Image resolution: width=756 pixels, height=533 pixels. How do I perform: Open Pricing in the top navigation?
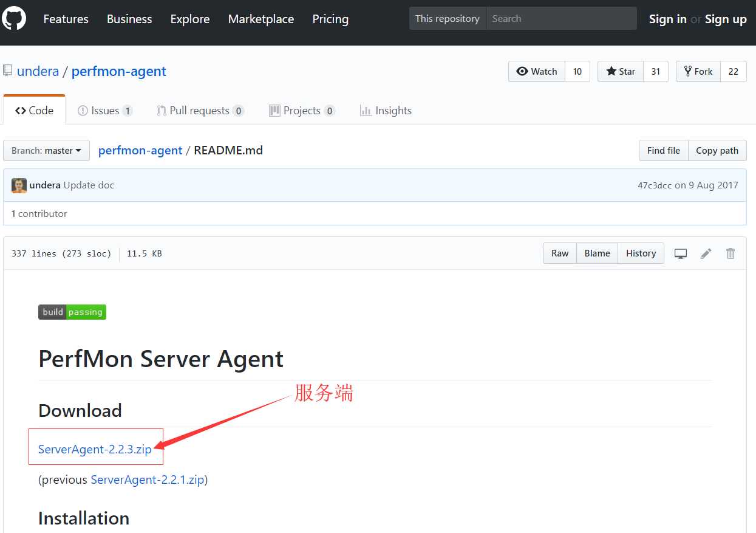(330, 19)
